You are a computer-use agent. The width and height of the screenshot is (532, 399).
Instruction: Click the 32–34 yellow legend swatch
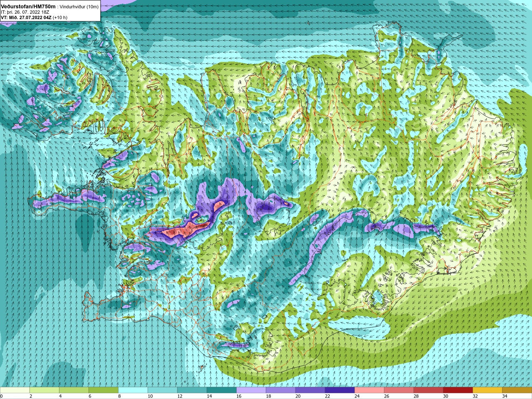pos(487,390)
